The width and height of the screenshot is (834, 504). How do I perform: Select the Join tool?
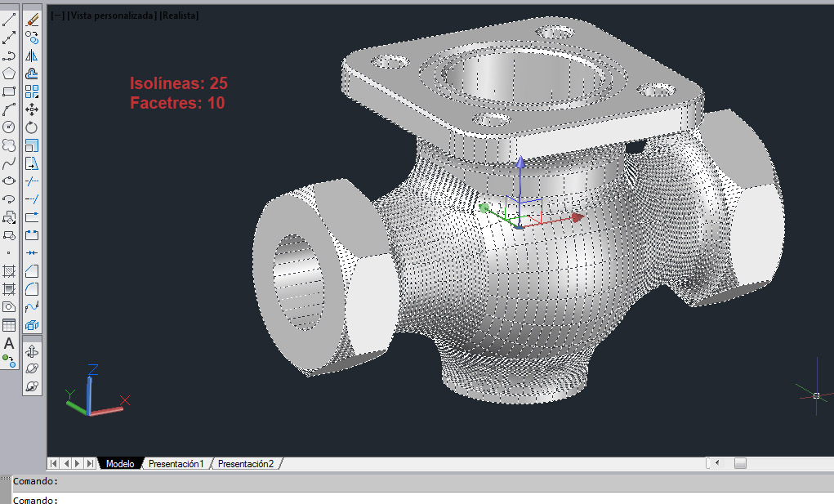click(32, 253)
